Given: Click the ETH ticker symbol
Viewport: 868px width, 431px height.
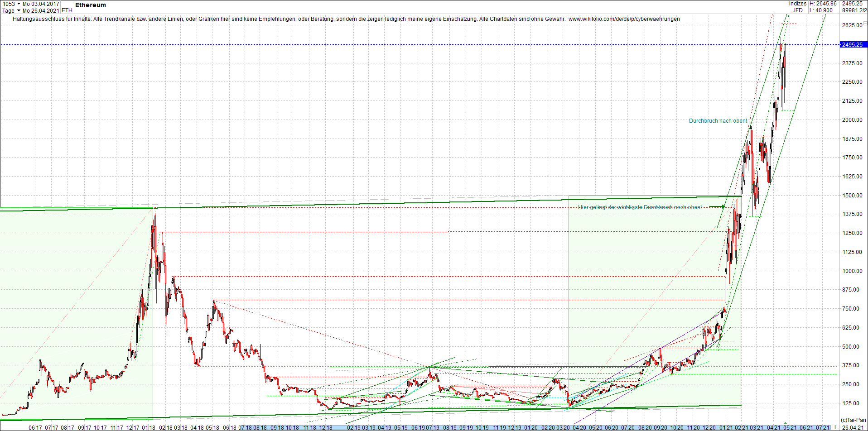Looking at the screenshot, I should pos(67,10).
